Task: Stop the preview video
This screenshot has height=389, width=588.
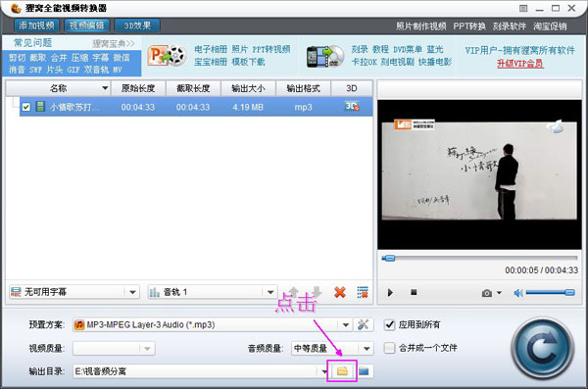Action: click(x=414, y=292)
